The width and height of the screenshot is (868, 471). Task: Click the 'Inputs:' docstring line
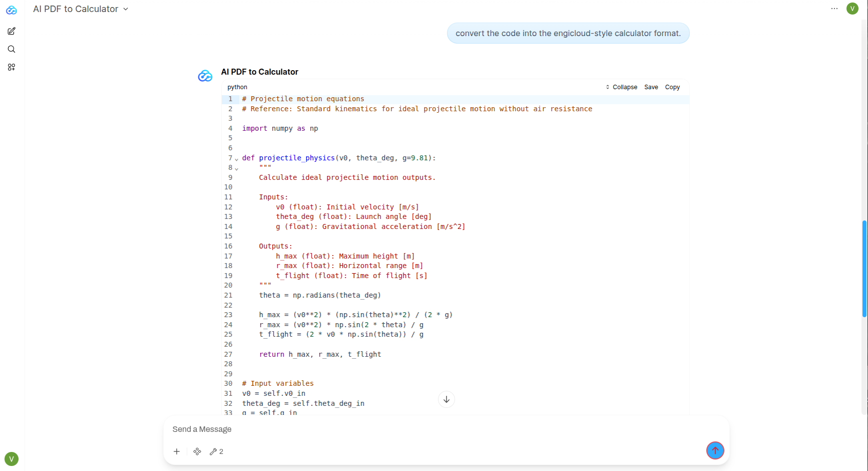tap(273, 197)
